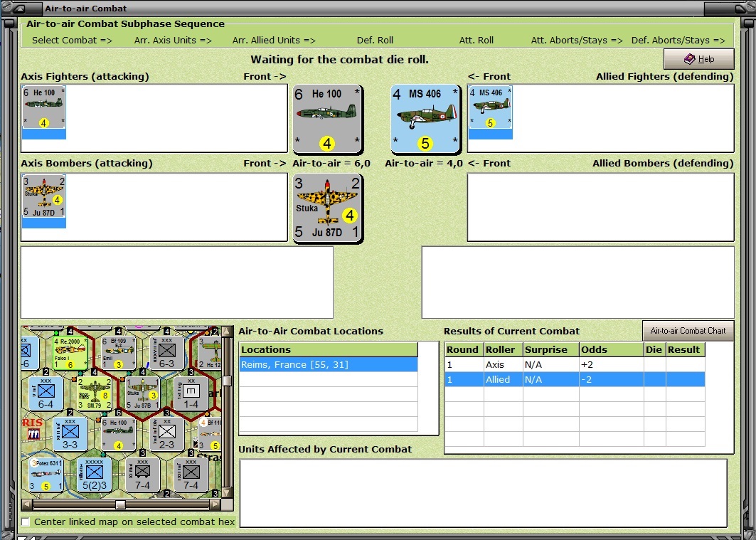
Task: Click the Locations column header
Action: [x=329, y=349]
